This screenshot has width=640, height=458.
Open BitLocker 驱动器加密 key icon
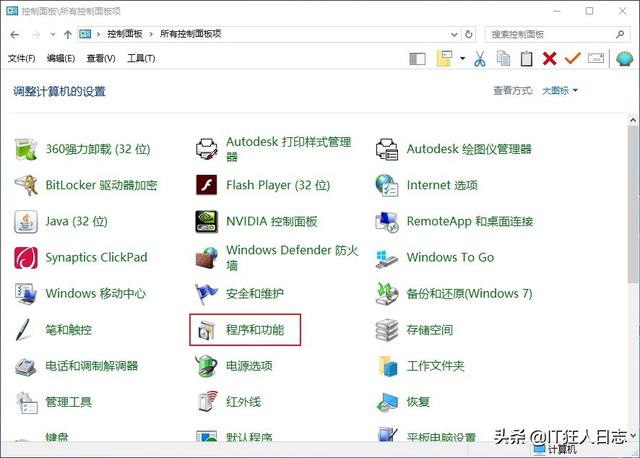(26, 185)
